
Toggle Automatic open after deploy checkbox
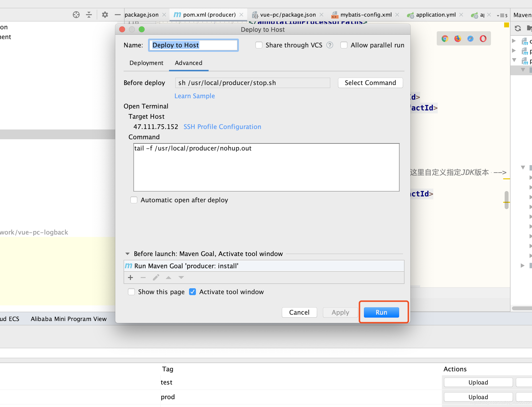pos(134,200)
